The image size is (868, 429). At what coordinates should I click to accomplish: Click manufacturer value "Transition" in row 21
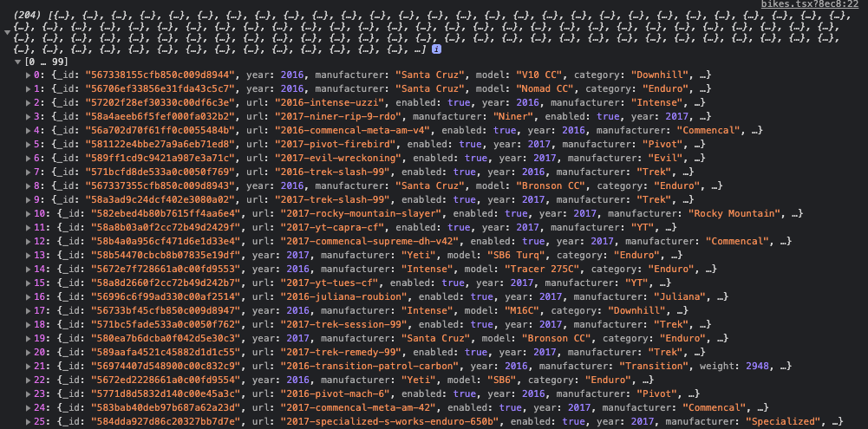tap(653, 366)
